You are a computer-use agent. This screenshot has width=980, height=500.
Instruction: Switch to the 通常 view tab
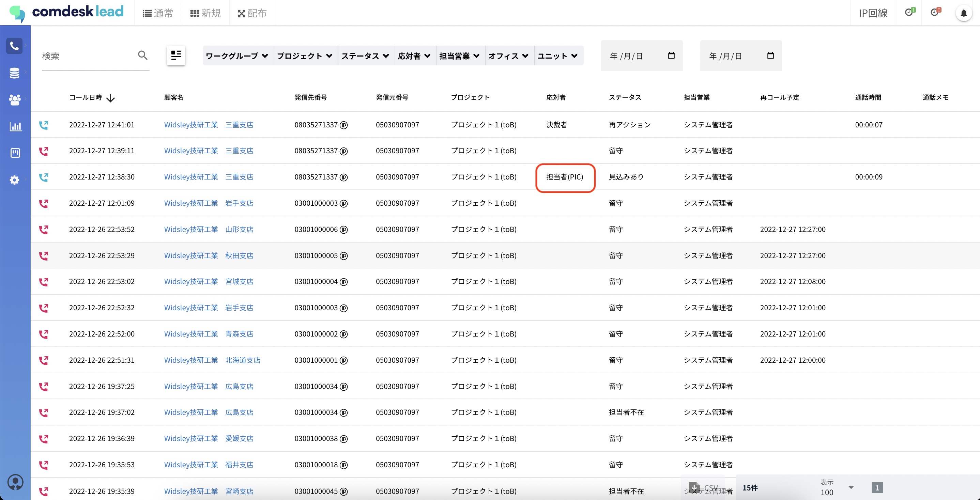tap(158, 13)
